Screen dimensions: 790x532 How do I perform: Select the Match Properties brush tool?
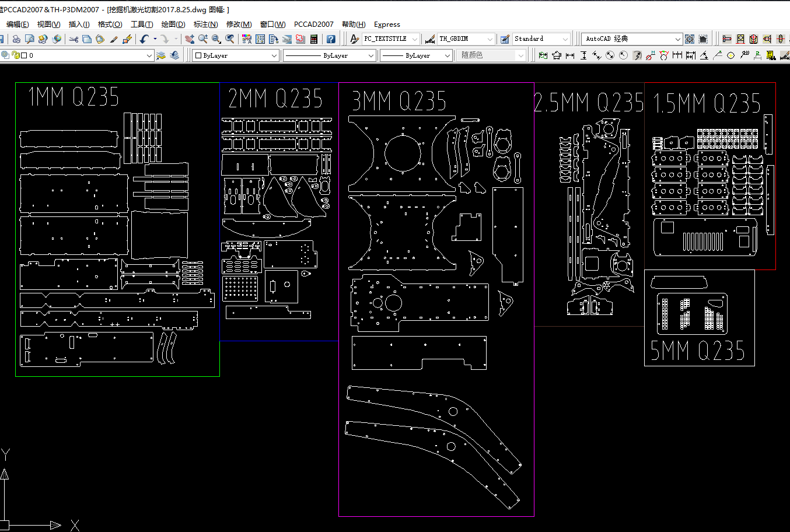(113, 39)
